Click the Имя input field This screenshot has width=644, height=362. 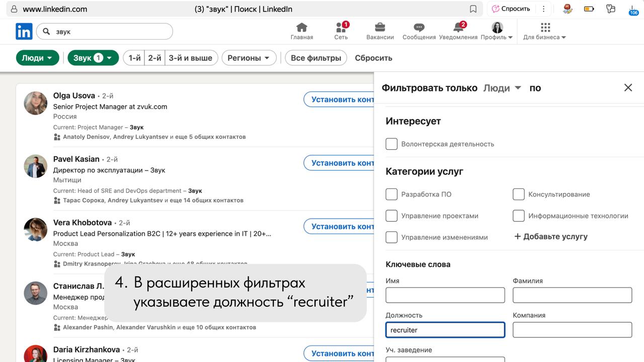[445, 295]
